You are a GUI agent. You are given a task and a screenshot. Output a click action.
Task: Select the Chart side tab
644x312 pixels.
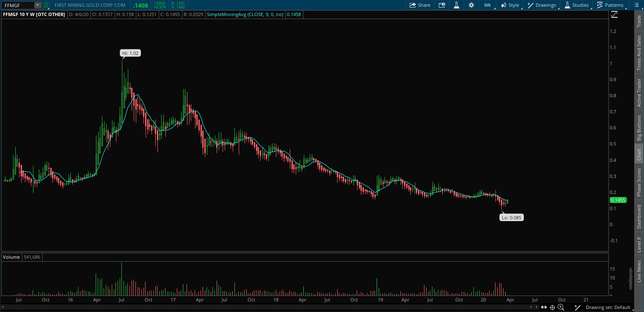[639, 154]
